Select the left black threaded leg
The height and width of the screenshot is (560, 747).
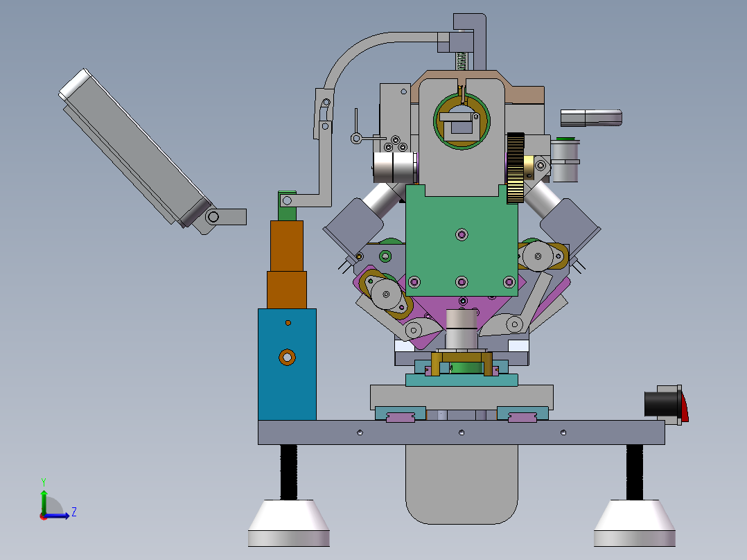pos(289,472)
